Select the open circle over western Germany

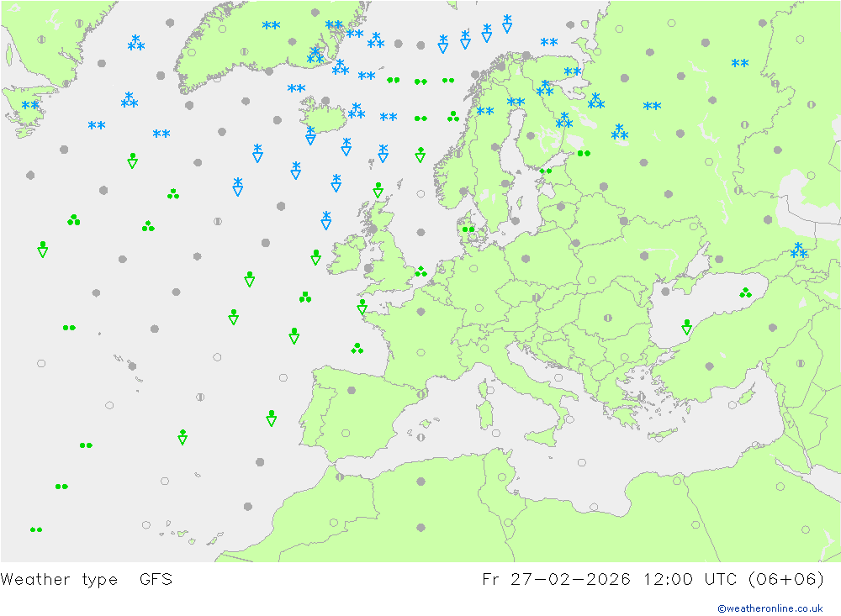point(473,269)
